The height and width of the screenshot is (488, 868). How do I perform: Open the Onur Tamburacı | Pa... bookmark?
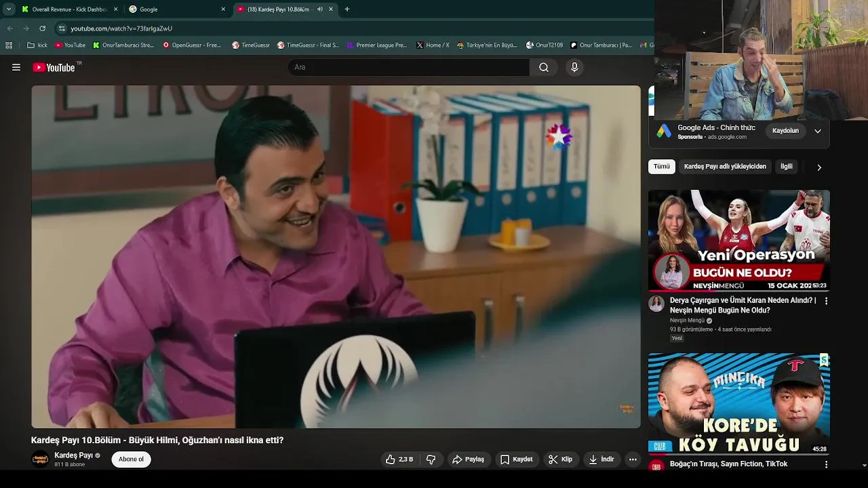(601, 45)
